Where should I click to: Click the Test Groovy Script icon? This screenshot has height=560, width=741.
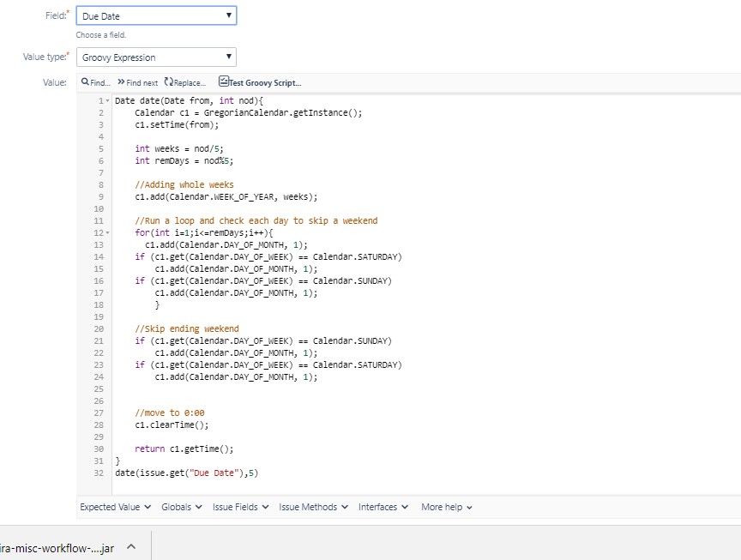click(x=224, y=82)
